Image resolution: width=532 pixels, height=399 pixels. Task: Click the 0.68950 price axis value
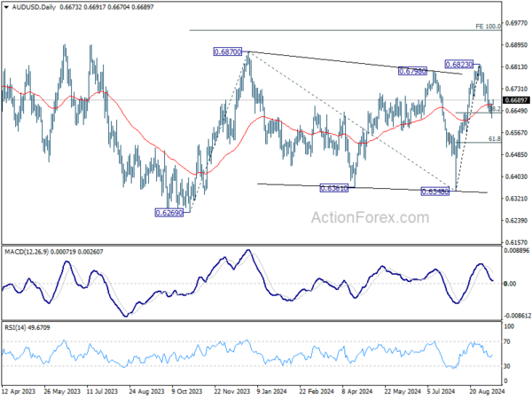pos(516,45)
